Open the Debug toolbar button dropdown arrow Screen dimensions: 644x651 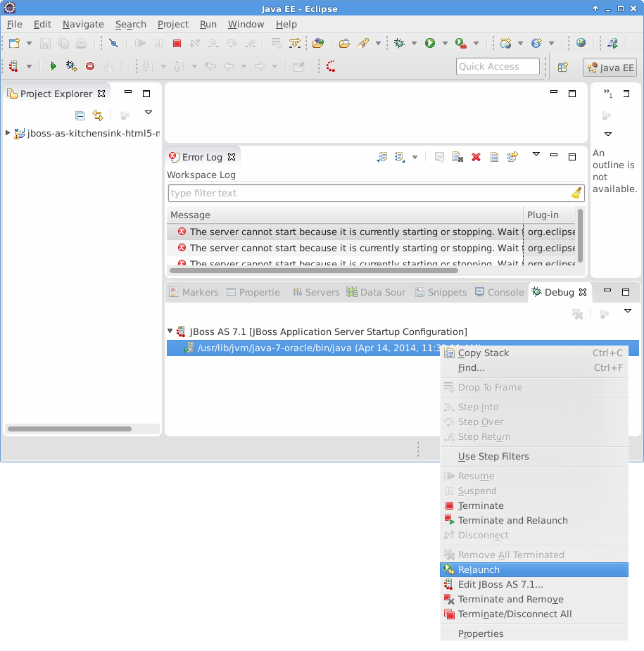[414, 43]
